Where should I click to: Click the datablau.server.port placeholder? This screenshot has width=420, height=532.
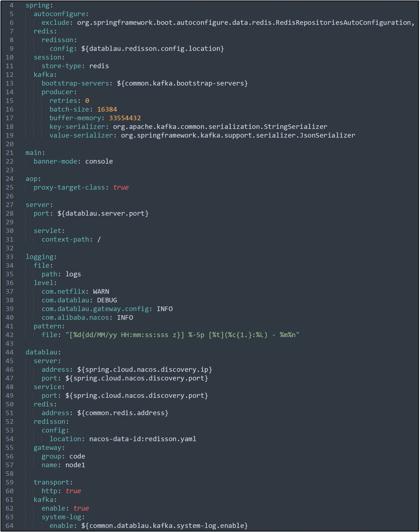click(103, 213)
